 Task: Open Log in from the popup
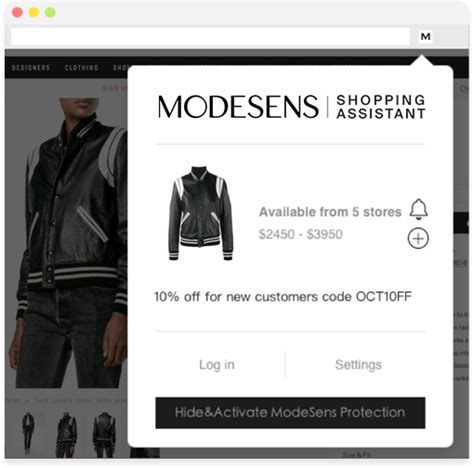tap(217, 365)
